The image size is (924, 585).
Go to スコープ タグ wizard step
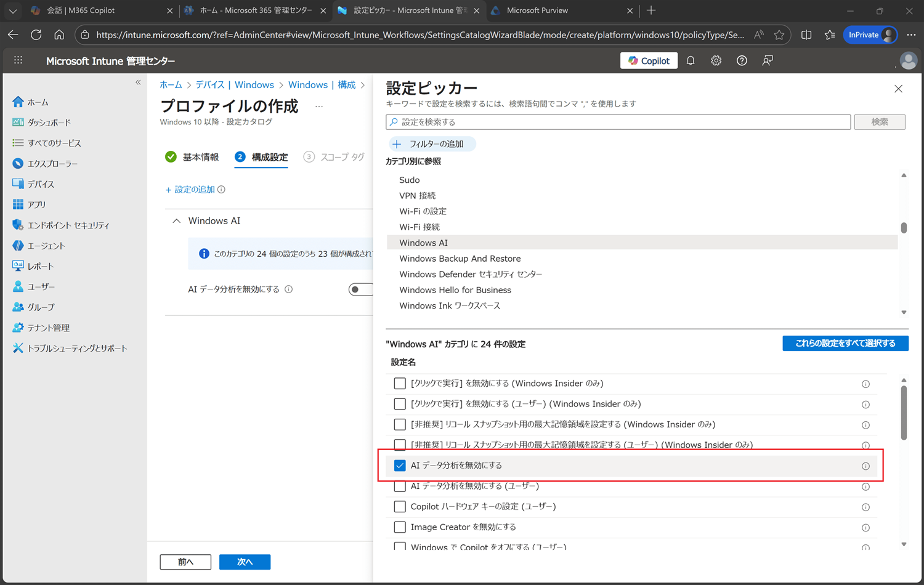[334, 157]
